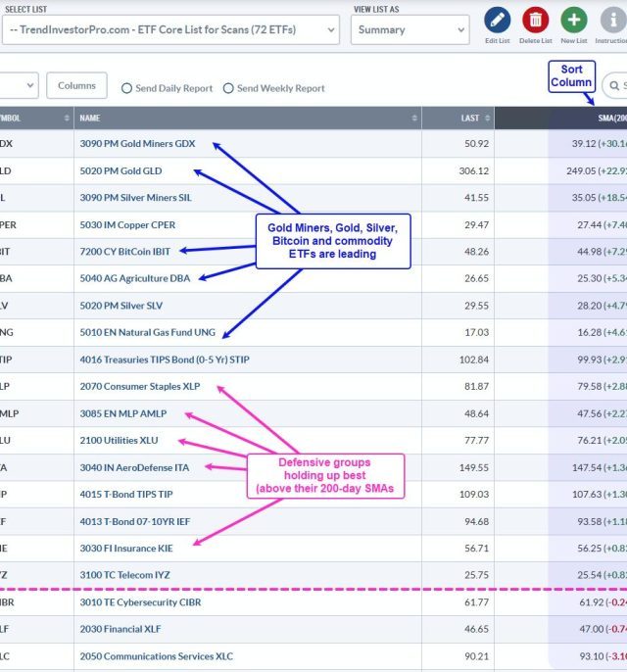The width and height of the screenshot is (627, 672).
Task: Open 3010 TE Cybersecurity CIBR link
Action: (140, 602)
